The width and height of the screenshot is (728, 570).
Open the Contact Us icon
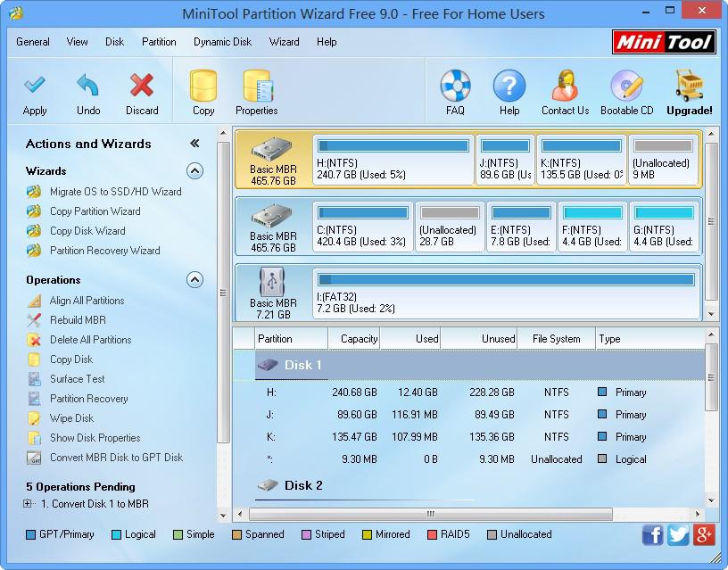(x=565, y=86)
